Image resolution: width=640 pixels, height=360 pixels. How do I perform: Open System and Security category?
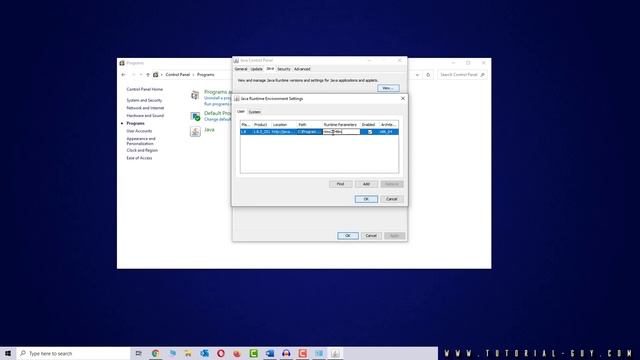[x=144, y=100]
